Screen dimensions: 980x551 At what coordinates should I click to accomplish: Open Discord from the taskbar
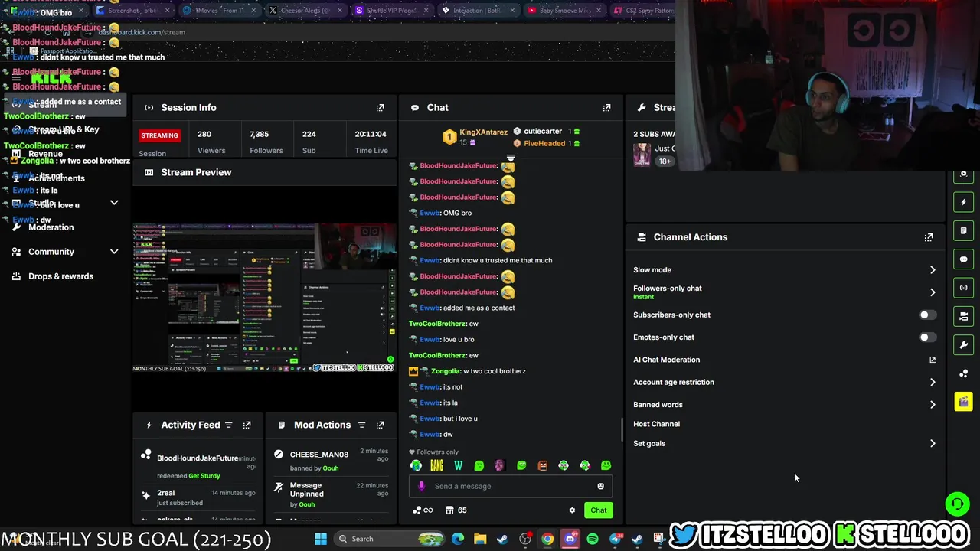(570, 539)
